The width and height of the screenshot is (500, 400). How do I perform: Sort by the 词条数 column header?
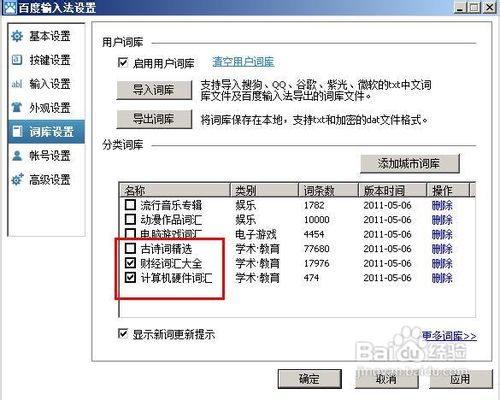pyautogui.click(x=328, y=190)
